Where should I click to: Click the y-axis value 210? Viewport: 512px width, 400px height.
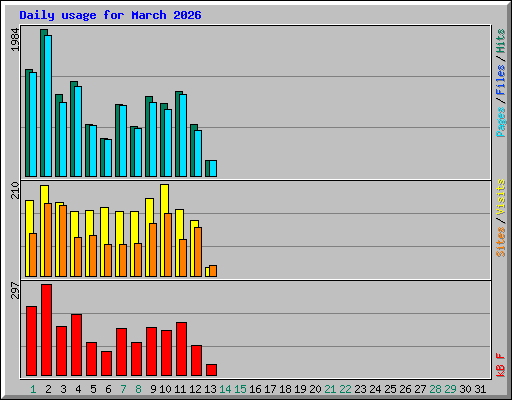pyautogui.click(x=15, y=191)
